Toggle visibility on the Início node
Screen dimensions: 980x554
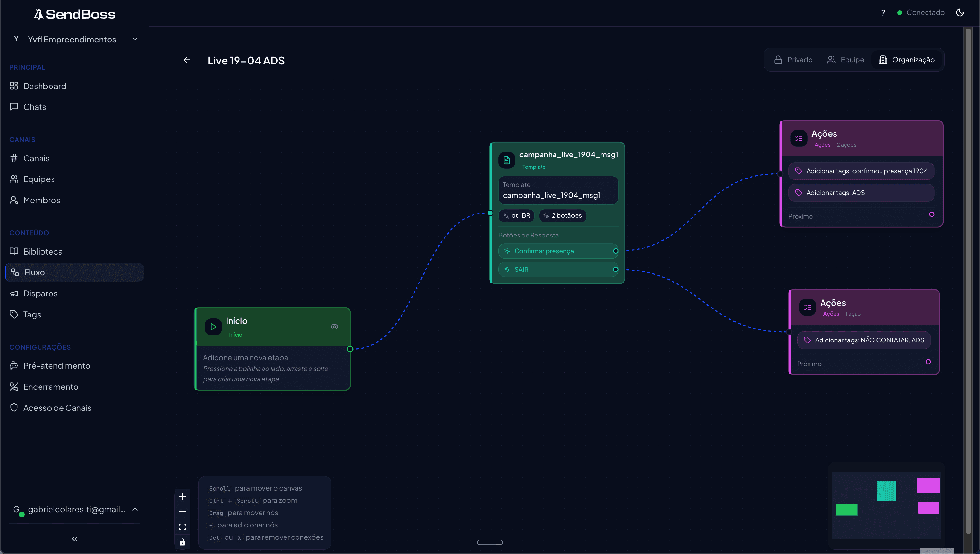coord(334,327)
